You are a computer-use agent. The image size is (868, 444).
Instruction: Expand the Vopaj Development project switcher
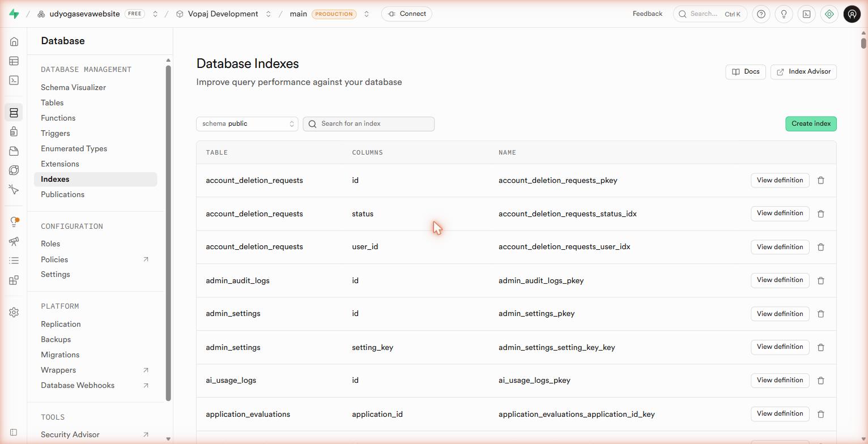pos(269,14)
